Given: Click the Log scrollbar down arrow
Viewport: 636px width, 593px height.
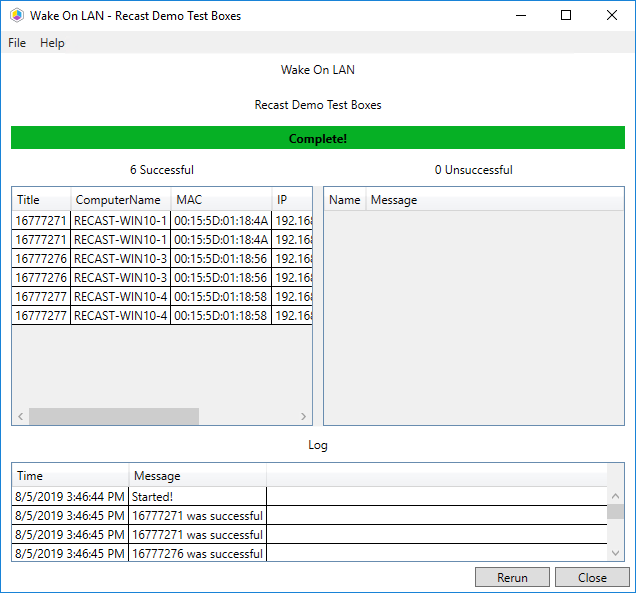Looking at the screenshot, I should (615, 553).
